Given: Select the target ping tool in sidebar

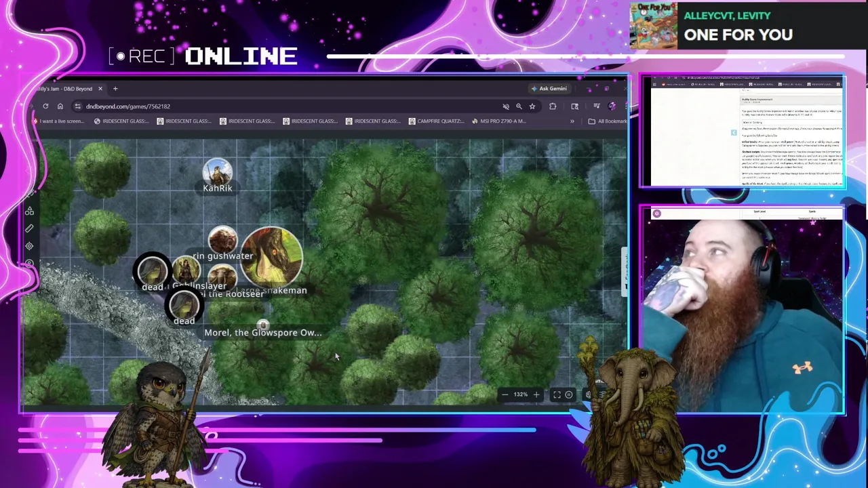Looking at the screenshot, I should (x=29, y=246).
